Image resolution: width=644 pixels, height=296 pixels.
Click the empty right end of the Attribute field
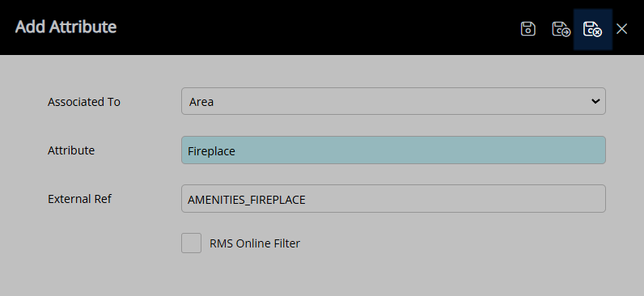point(534,150)
